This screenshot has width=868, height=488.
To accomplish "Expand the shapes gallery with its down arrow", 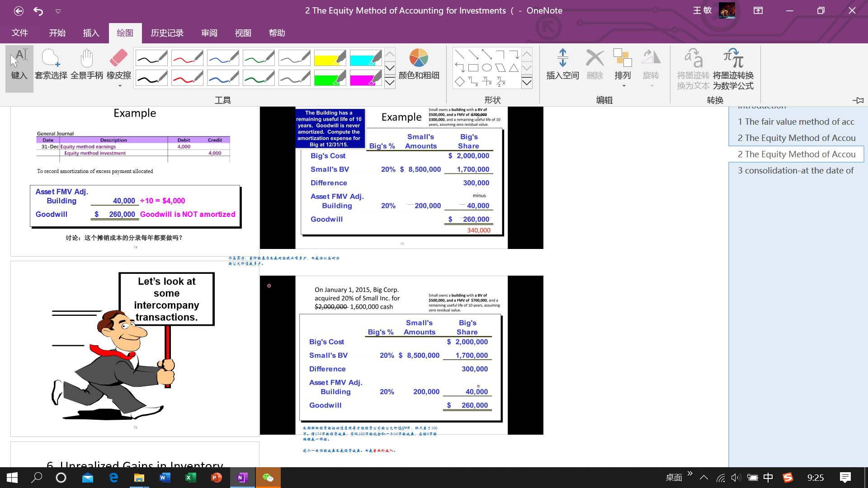I will click(x=527, y=83).
